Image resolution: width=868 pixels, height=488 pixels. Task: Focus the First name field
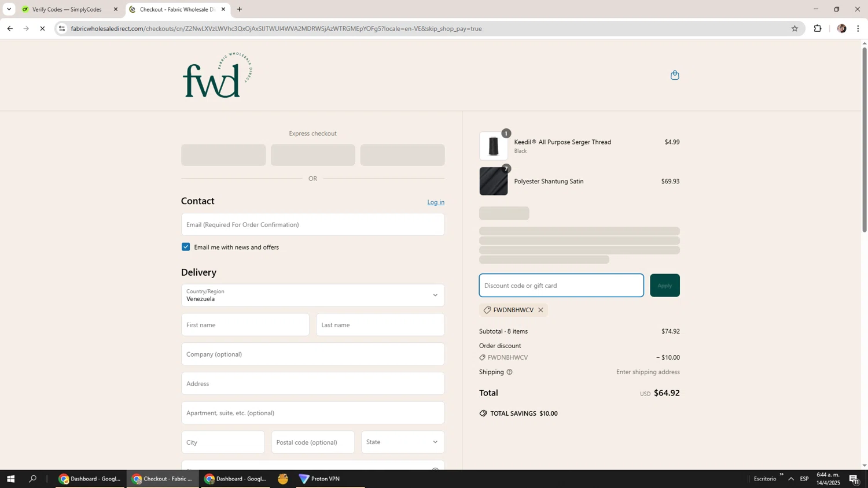(x=245, y=325)
